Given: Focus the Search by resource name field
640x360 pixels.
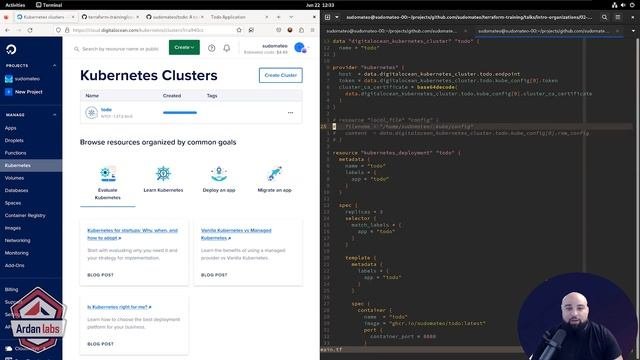Looking at the screenshot, I should [120, 49].
